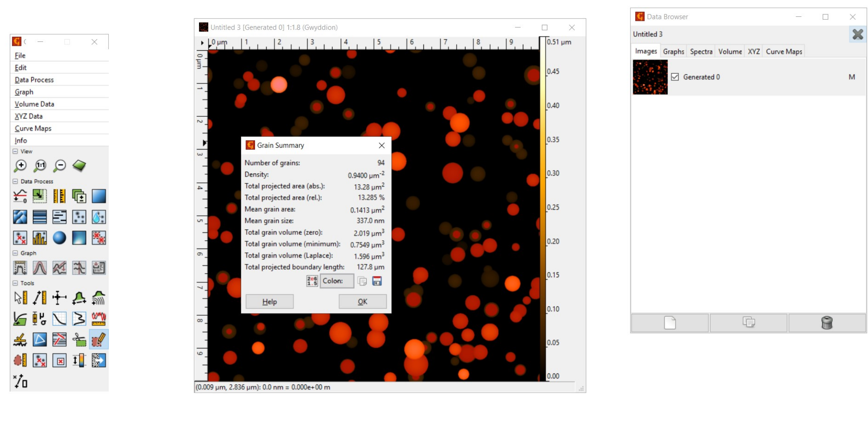The height and width of the screenshot is (421, 868).
Task: Click the facet level blue crystal icon
Action: pos(20,217)
